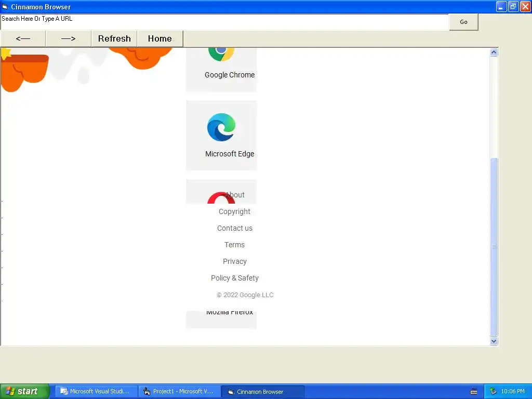Click the Microsoft Edge logo icon
The width and height of the screenshot is (532, 399).
click(x=221, y=127)
